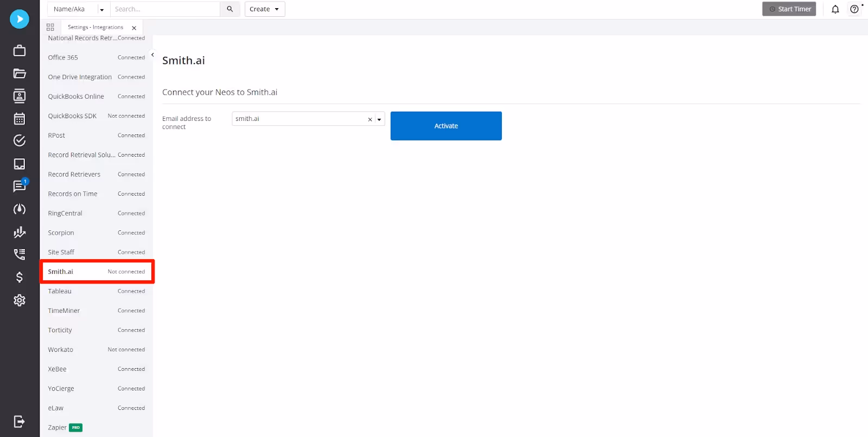
Task: Select RingCentral integration
Action: click(96, 214)
